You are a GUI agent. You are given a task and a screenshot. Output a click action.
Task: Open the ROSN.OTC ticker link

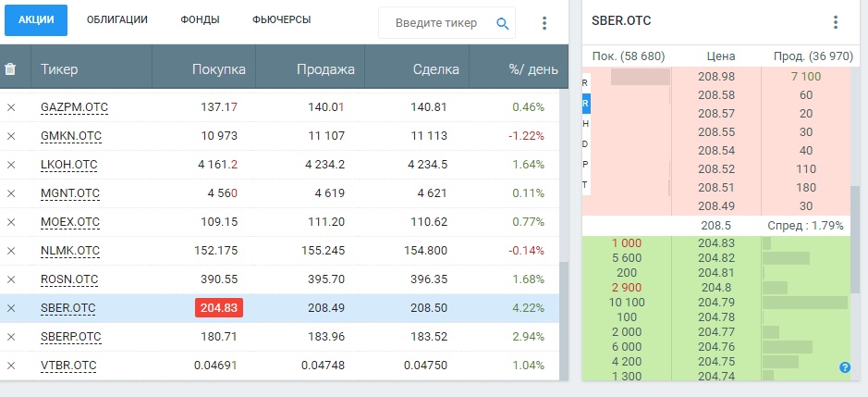(69, 280)
